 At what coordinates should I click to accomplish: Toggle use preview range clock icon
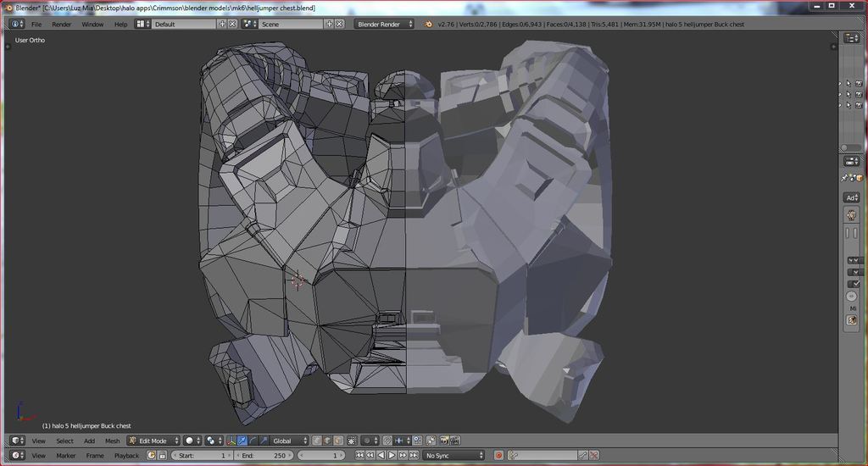[151, 455]
